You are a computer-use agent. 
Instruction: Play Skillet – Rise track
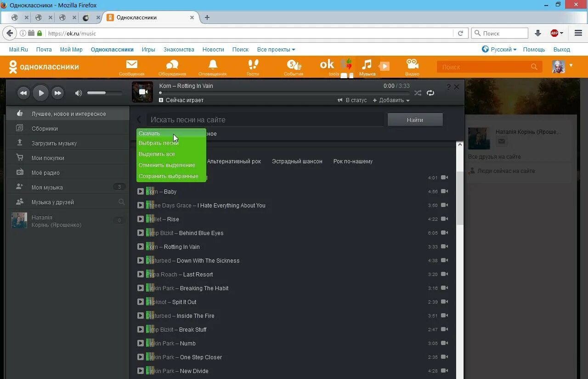tap(141, 219)
